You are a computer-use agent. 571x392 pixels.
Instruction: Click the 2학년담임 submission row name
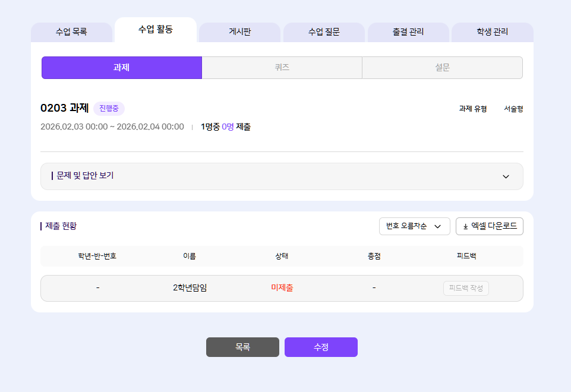pos(190,288)
